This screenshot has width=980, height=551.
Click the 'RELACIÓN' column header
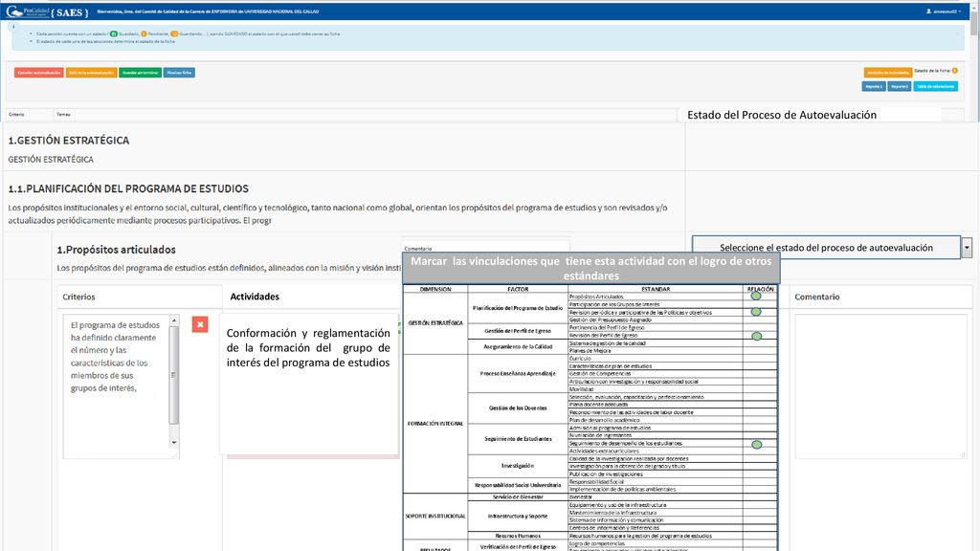(761, 289)
